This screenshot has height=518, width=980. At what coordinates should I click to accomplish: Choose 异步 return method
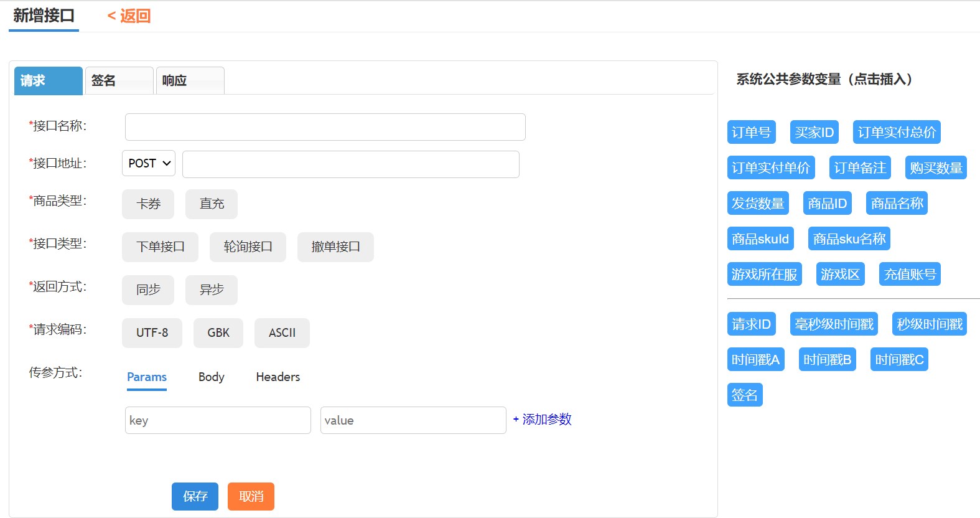pos(212,290)
